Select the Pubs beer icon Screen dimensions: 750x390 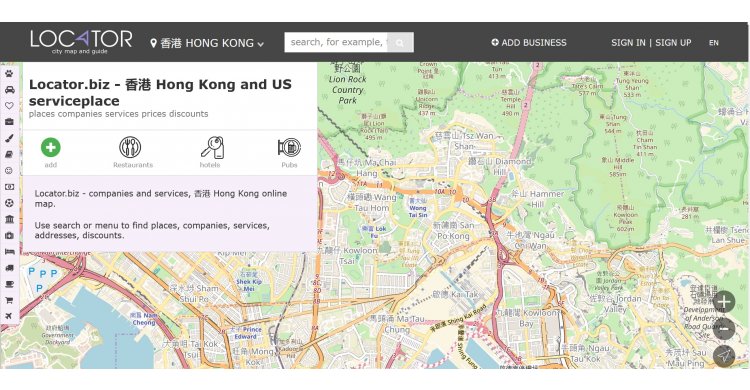[x=289, y=147]
